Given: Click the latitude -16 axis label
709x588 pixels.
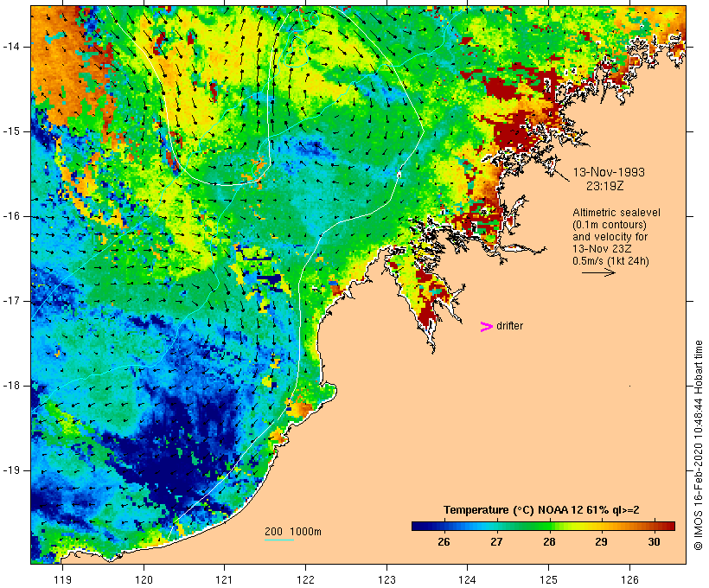Looking at the screenshot, I should tap(11, 216).
